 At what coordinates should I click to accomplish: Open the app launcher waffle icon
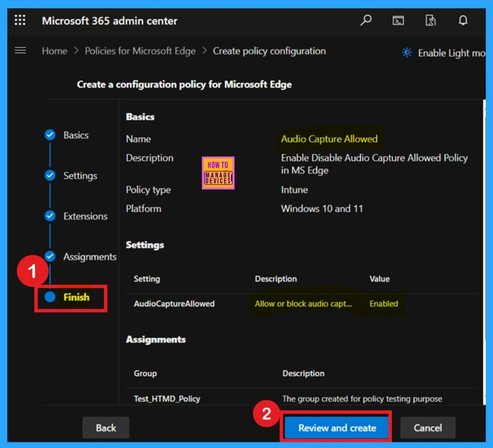click(20, 20)
